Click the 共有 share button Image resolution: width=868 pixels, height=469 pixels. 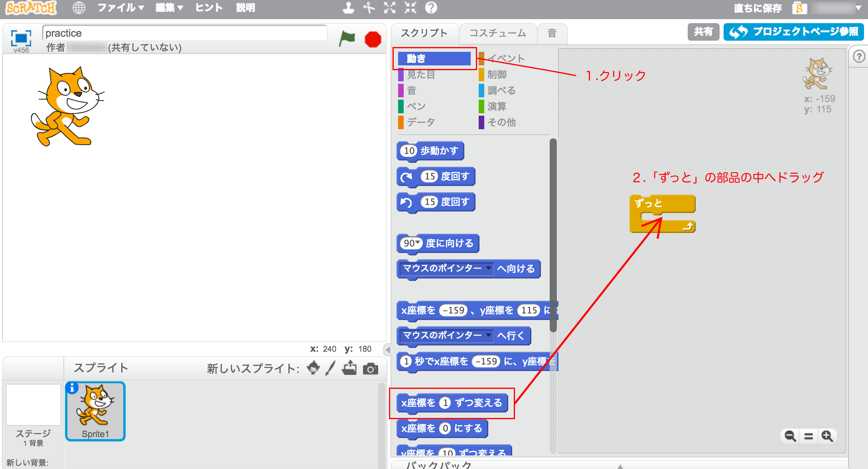click(x=703, y=32)
